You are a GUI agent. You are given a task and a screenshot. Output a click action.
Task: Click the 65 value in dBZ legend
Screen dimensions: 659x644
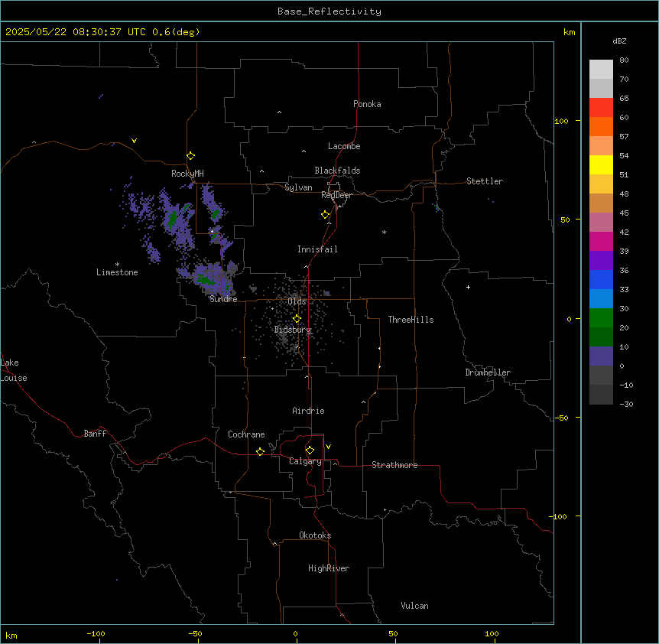pos(624,98)
